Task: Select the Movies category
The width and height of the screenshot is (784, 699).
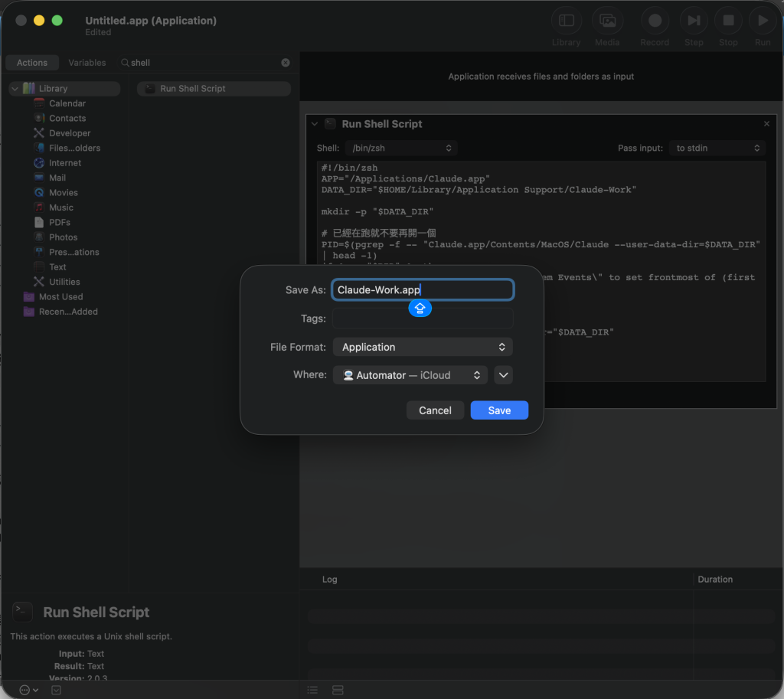Action: [63, 192]
